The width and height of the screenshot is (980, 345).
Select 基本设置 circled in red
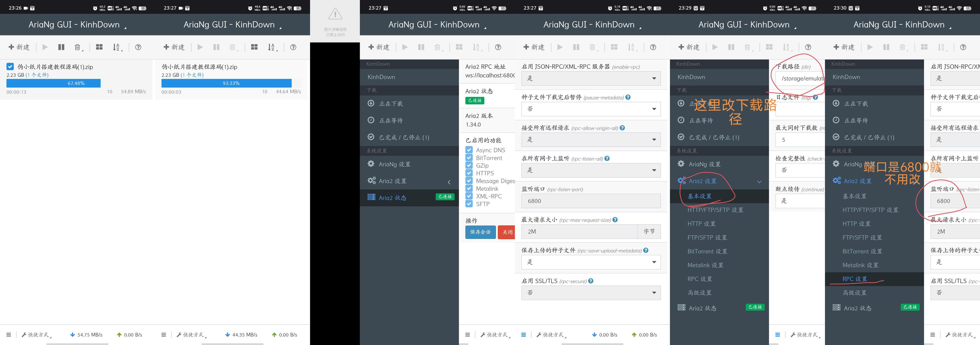[699, 196]
